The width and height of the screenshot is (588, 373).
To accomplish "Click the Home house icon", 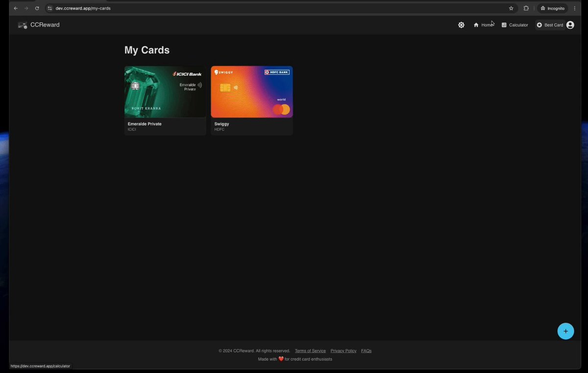I will [x=476, y=25].
